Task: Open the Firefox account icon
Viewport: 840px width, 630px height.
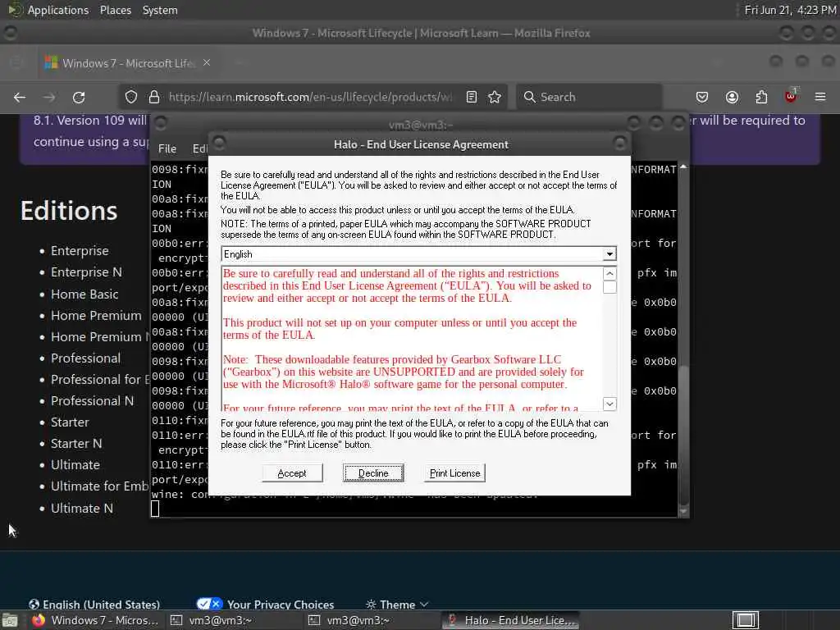Action: [732, 97]
